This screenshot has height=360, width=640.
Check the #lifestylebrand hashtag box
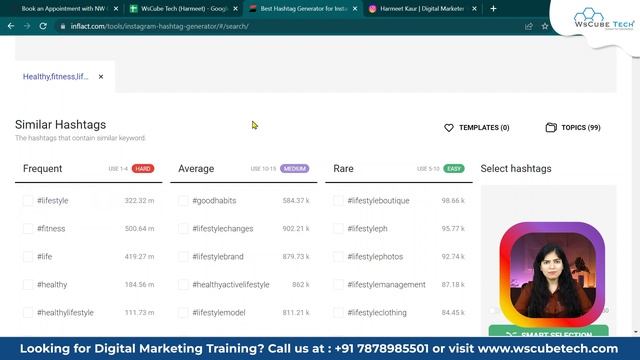coord(183,256)
